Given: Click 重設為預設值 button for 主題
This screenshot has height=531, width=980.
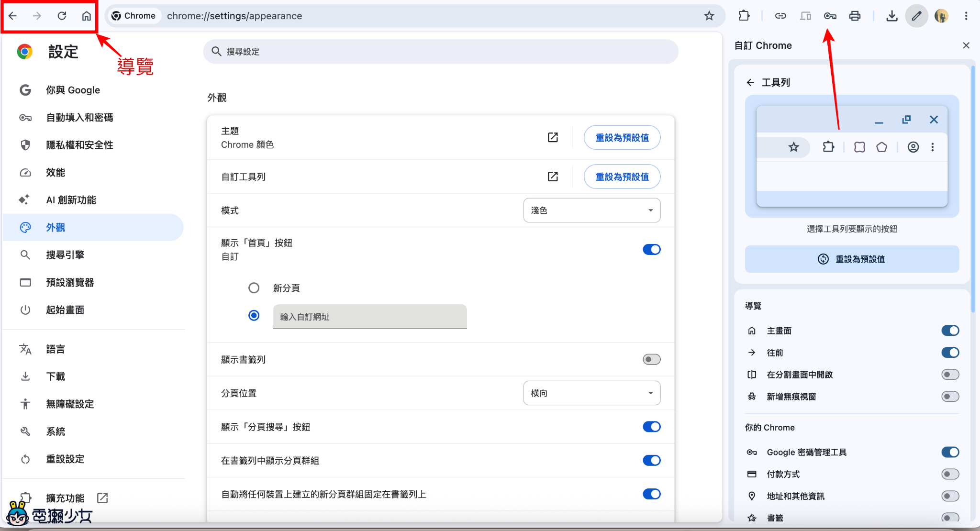Looking at the screenshot, I should coord(622,137).
